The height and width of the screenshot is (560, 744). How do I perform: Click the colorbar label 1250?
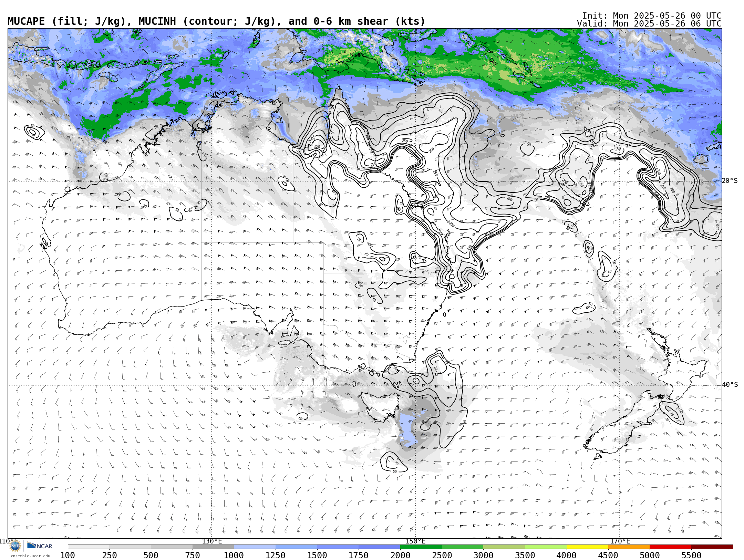(276, 555)
